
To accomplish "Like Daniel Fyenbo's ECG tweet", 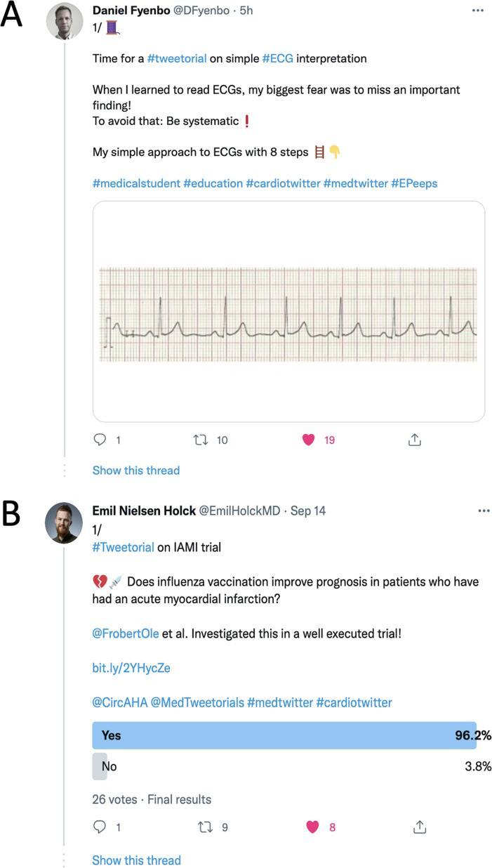I will click(307, 440).
